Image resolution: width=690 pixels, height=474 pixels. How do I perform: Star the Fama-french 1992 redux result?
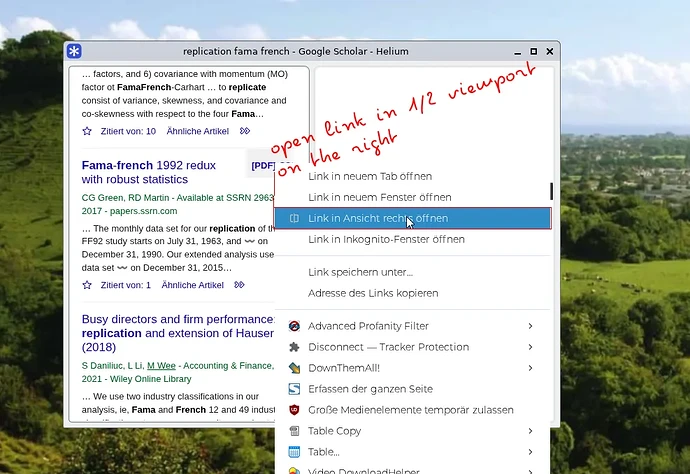click(x=87, y=285)
